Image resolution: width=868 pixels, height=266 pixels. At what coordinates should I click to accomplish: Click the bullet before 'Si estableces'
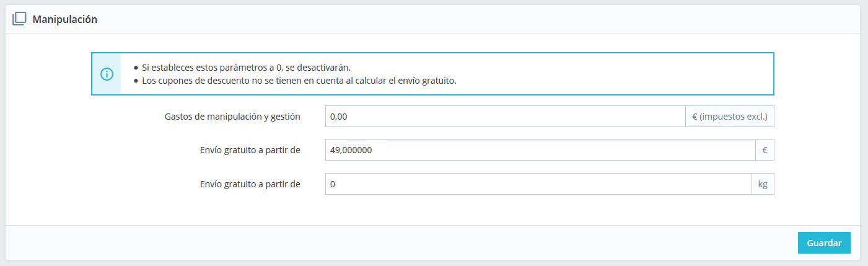[x=136, y=68]
